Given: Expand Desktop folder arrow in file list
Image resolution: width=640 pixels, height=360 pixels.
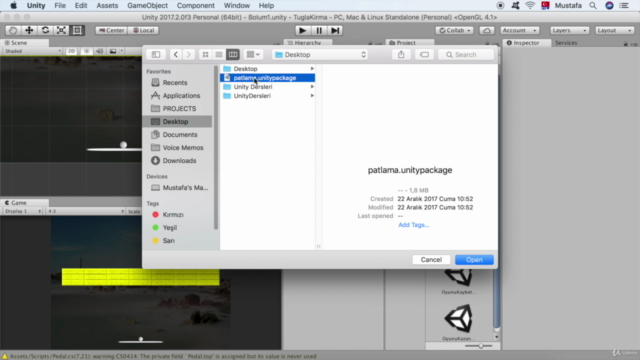Looking at the screenshot, I should (x=312, y=69).
